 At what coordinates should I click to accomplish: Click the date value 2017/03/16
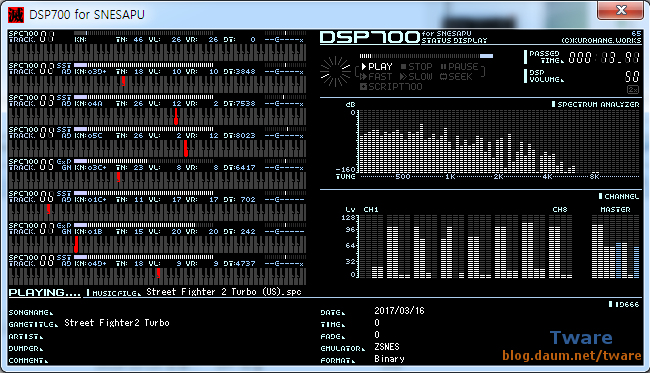click(399, 310)
